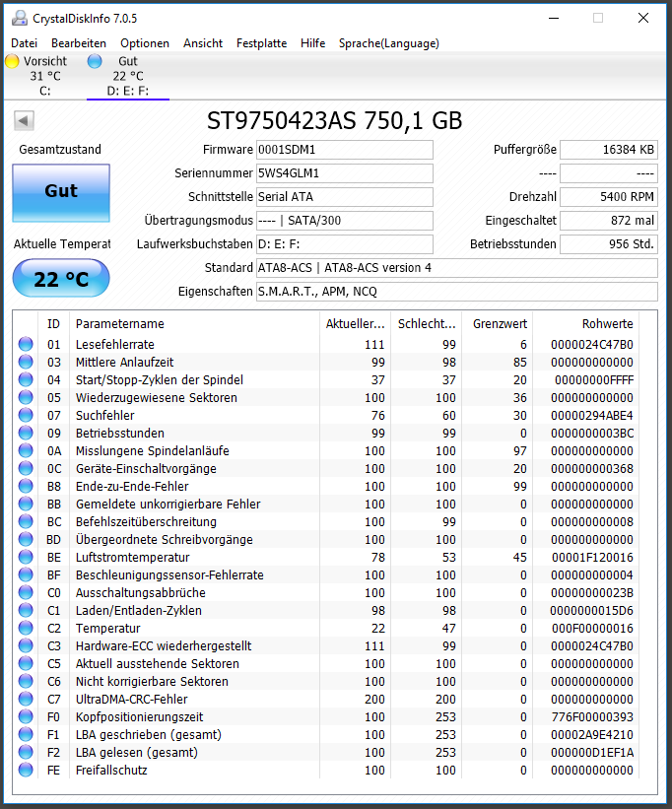Click status orb of Aktuell ausstehende Sektoren row
The image size is (672, 809).
(26, 663)
